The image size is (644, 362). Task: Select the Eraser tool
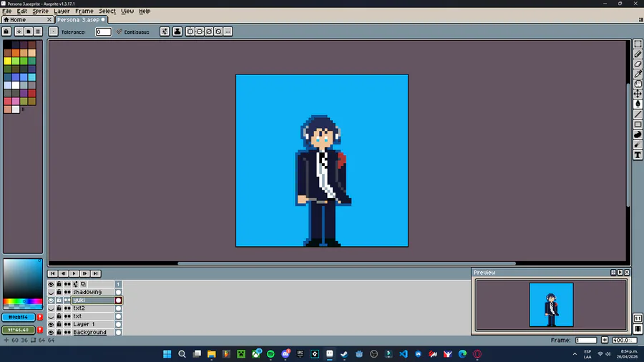point(638,64)
